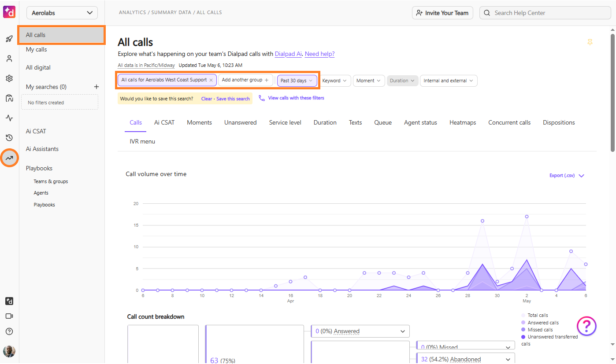The width and height of the screenshot is (616, 364).
Task: Open the rocket launch icon in sidebar
Action: [9, 39]
